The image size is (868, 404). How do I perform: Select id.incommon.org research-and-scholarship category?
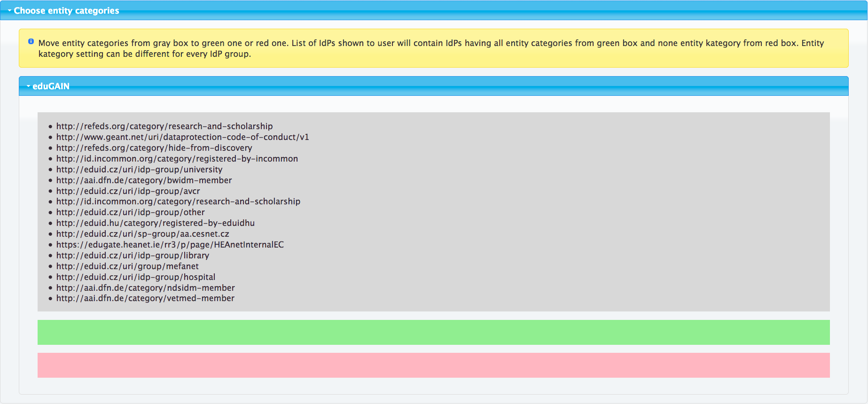(x=178, y=202)
